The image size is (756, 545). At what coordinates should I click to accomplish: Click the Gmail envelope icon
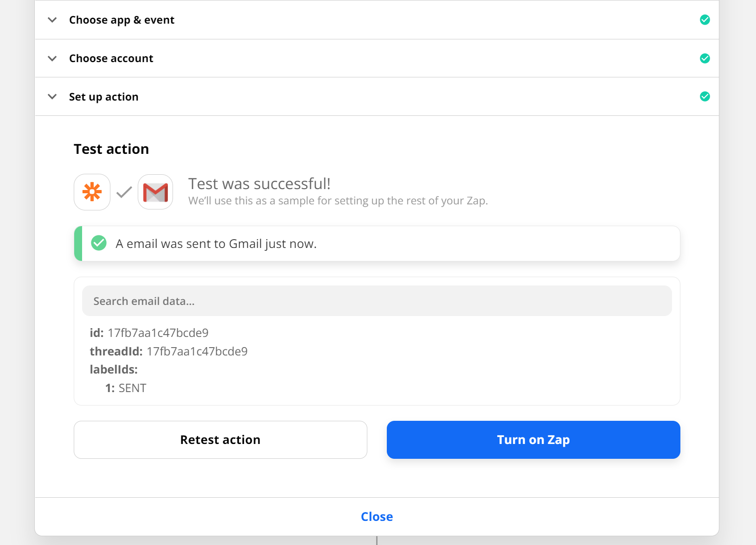(155, 192)
